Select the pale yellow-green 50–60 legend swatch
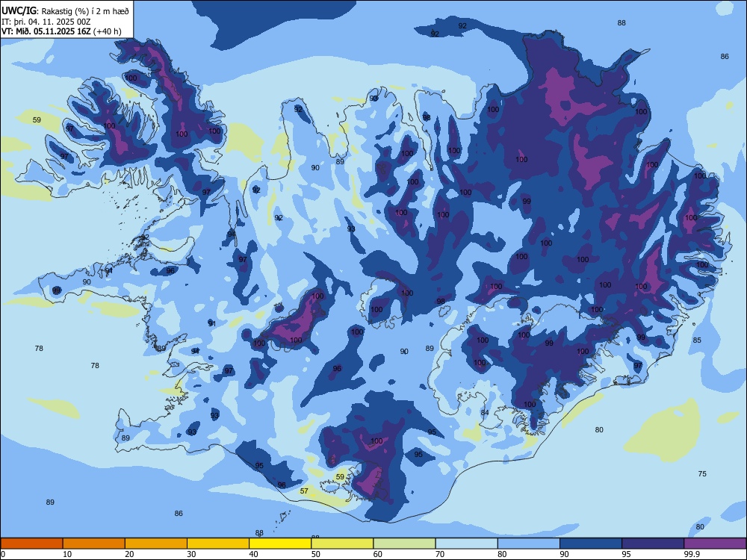Image resolution: width=747 pixels, height=560 pixels. pos(342,544)
